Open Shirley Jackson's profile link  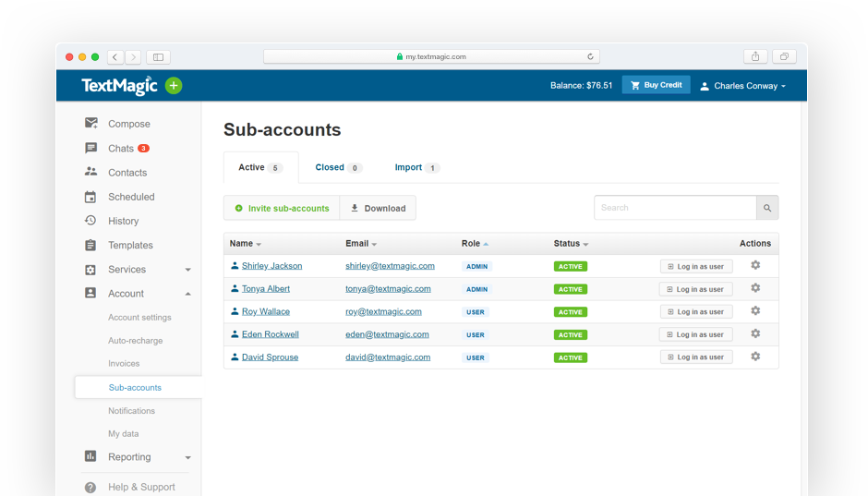[271, 266]
